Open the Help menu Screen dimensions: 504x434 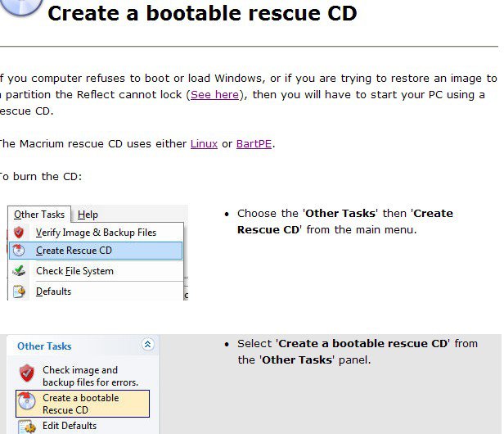point(88,215)
